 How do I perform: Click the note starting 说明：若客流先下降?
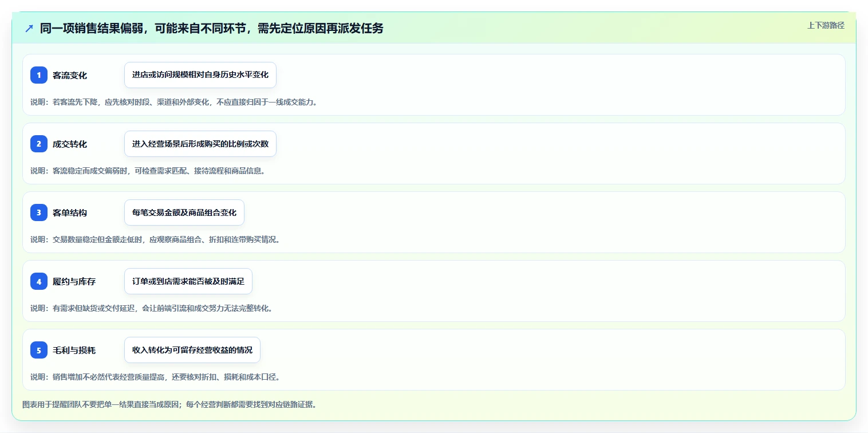tap(173, 102)
